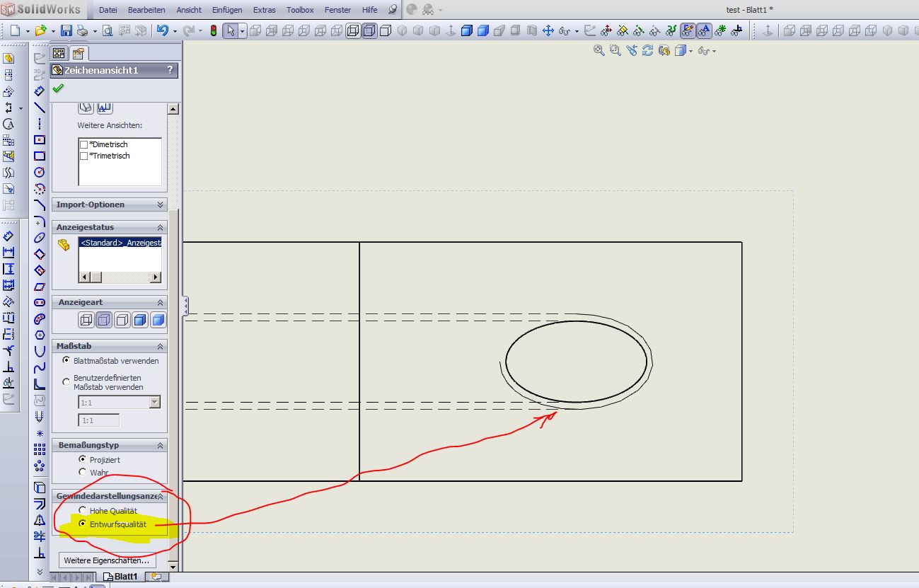
Task: Switch to the Blatt1 sheet tab
Action: 125,577
